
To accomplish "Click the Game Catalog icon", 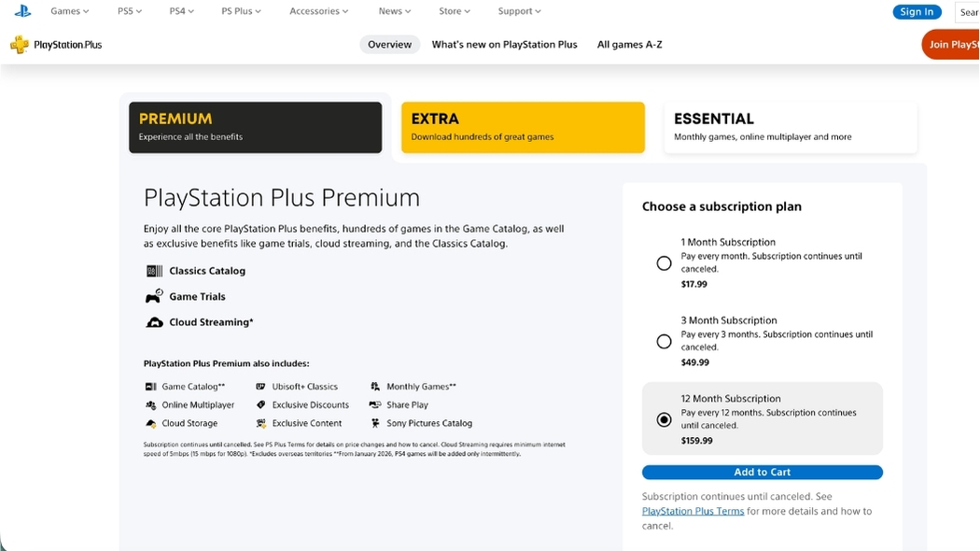I will [x=150, y=387].
